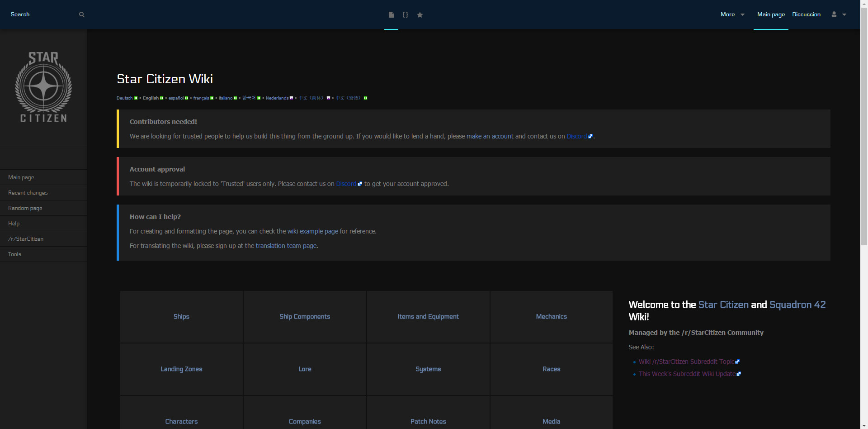The width and height of the screenshot is (868, 429).
Task: Open Wiki /r/StarCitizen Subreddit Topic link
Action: pyautogui.click(x=686, y=362)
